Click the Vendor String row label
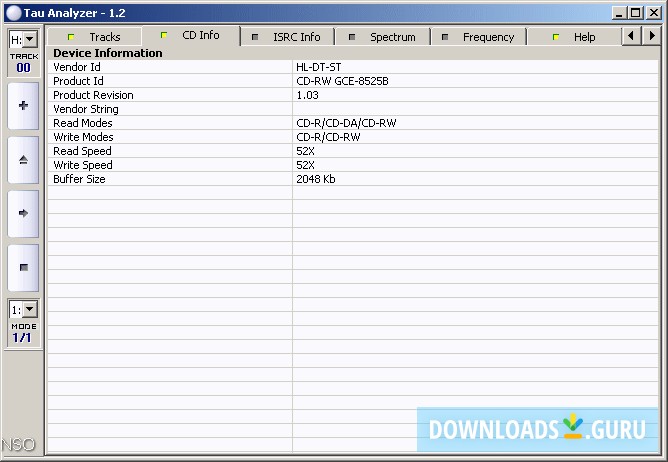The image size is (668, 462). click(86, 109)
